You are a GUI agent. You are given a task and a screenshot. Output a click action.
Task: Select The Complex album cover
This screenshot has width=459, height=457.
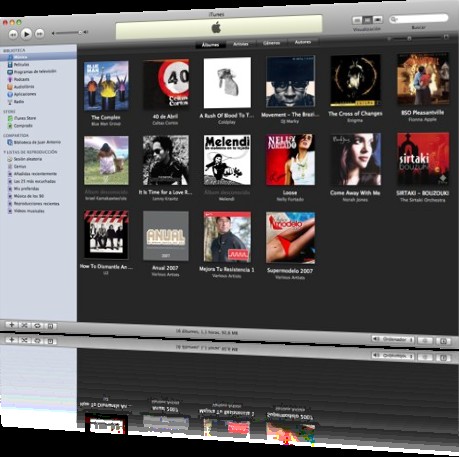tap(106, 86)
